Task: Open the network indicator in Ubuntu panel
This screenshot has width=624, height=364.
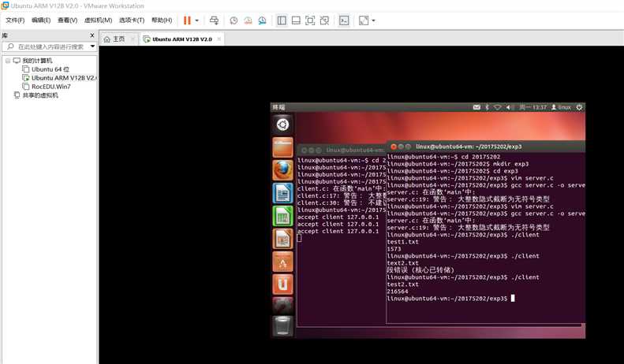Action: coord(498,107)
